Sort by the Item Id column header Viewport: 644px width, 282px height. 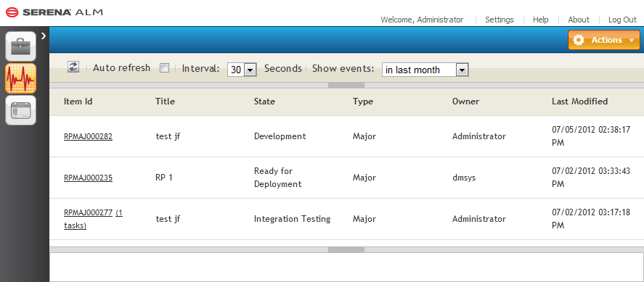point(78,101)
